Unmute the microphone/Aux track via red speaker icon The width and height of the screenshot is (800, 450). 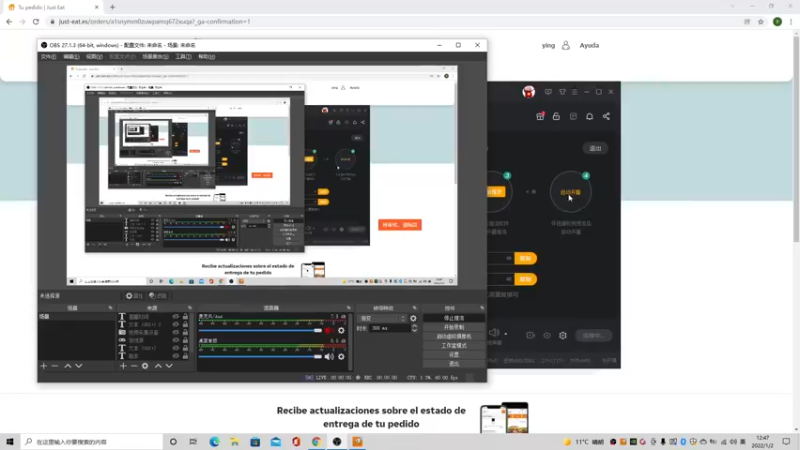[329, 331]
